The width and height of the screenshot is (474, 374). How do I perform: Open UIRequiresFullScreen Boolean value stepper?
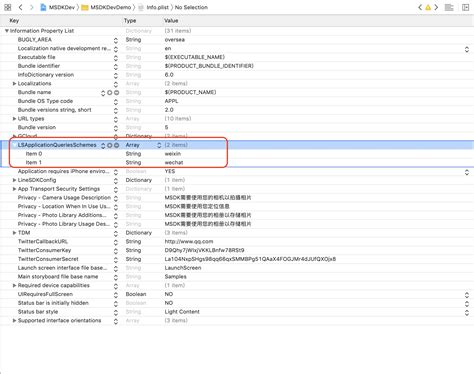(467, 295)
